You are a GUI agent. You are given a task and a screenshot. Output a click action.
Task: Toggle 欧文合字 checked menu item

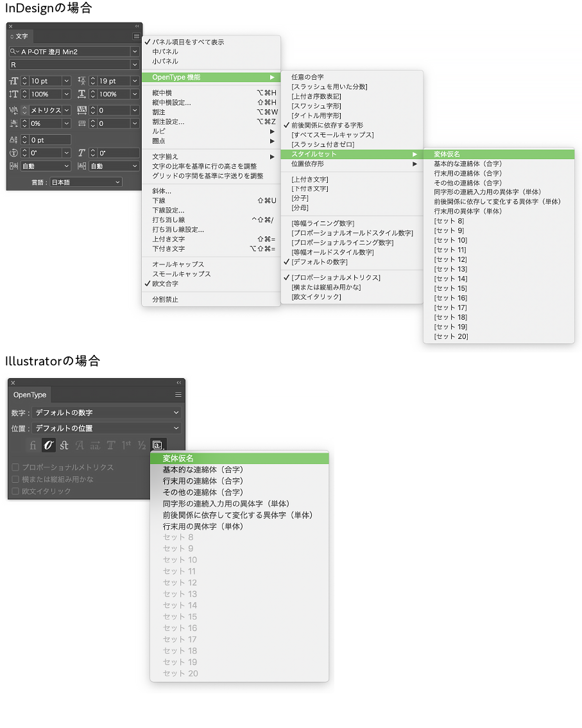(210, 284)
